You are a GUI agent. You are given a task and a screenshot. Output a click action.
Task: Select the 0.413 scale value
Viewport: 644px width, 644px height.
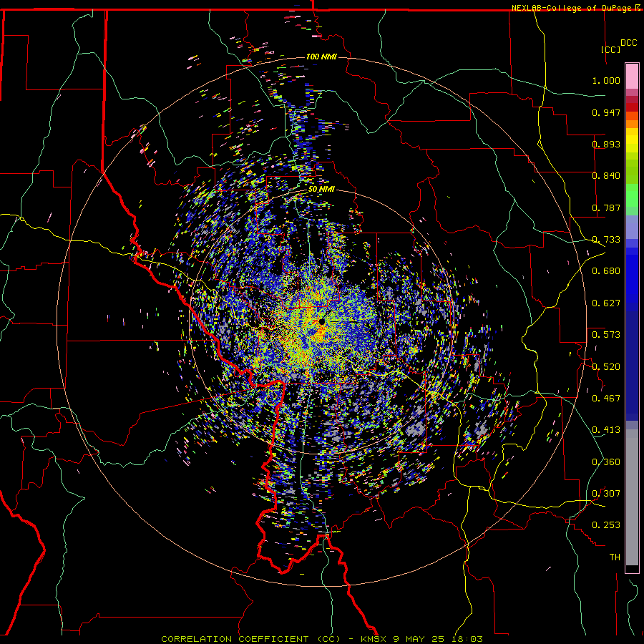606,430
